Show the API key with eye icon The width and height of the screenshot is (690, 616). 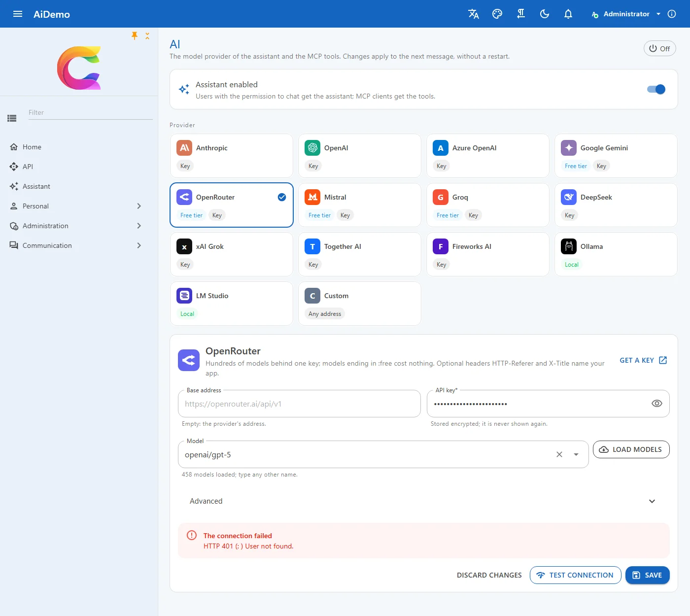(x=657, y=404)
